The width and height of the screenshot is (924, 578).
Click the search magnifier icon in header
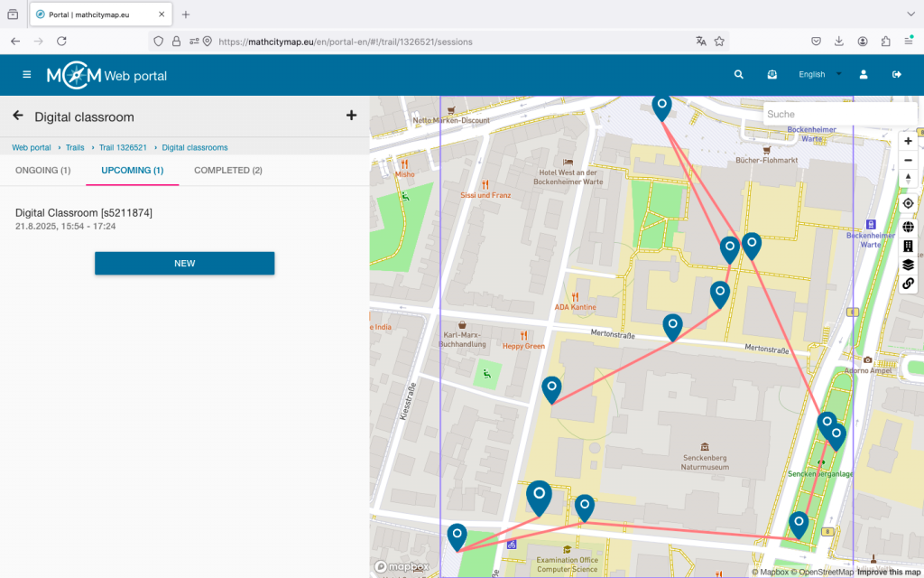[x=739, y=75]
